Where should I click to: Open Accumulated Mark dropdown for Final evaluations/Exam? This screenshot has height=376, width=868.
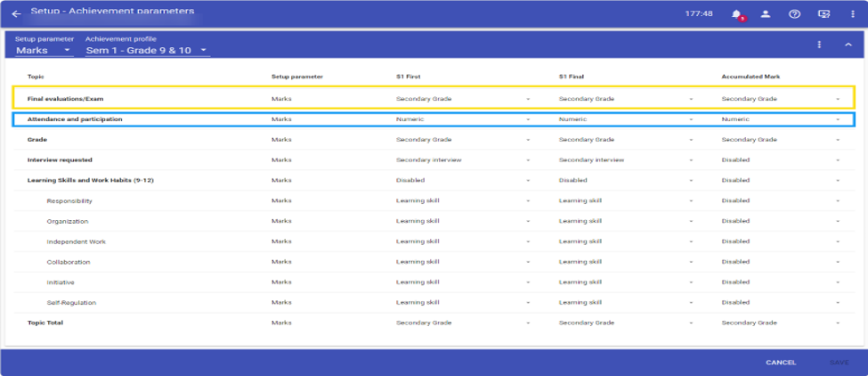pos(781,99)
